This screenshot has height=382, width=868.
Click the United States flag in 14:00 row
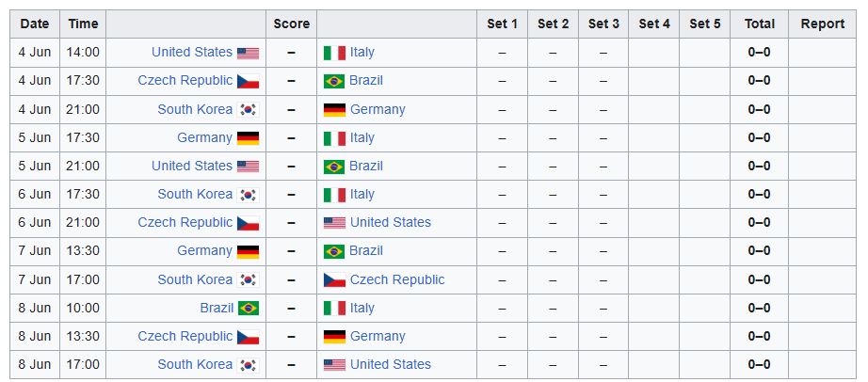(x=248, y=53)
